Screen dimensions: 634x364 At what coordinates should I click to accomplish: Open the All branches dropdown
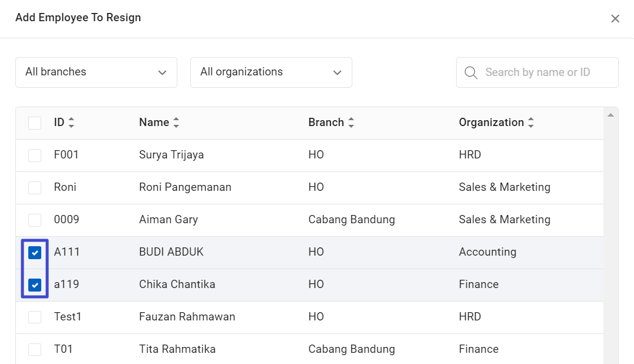pyautogui.click(x=96, y=72)
